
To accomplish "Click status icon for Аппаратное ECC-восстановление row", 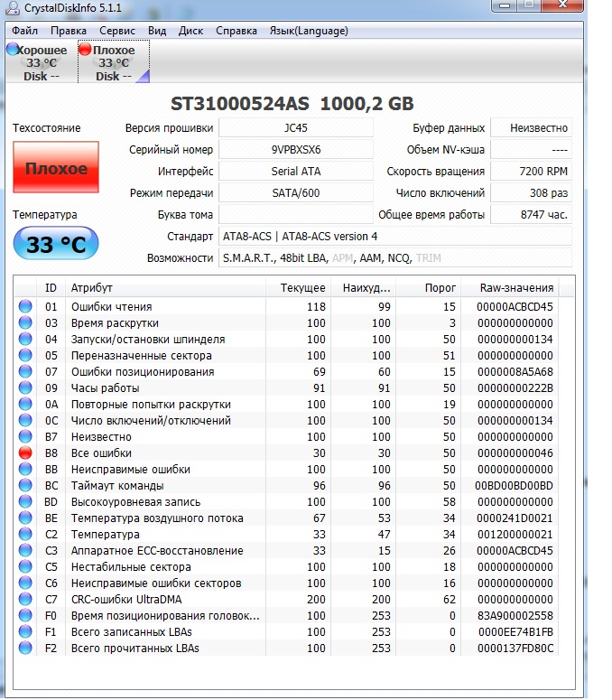I will (25, 550).
